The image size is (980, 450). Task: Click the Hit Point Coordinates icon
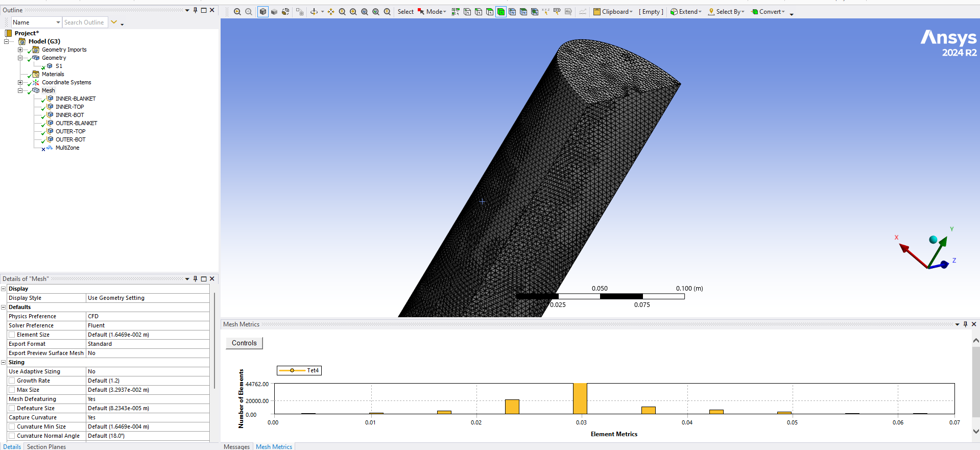point(545,12)
